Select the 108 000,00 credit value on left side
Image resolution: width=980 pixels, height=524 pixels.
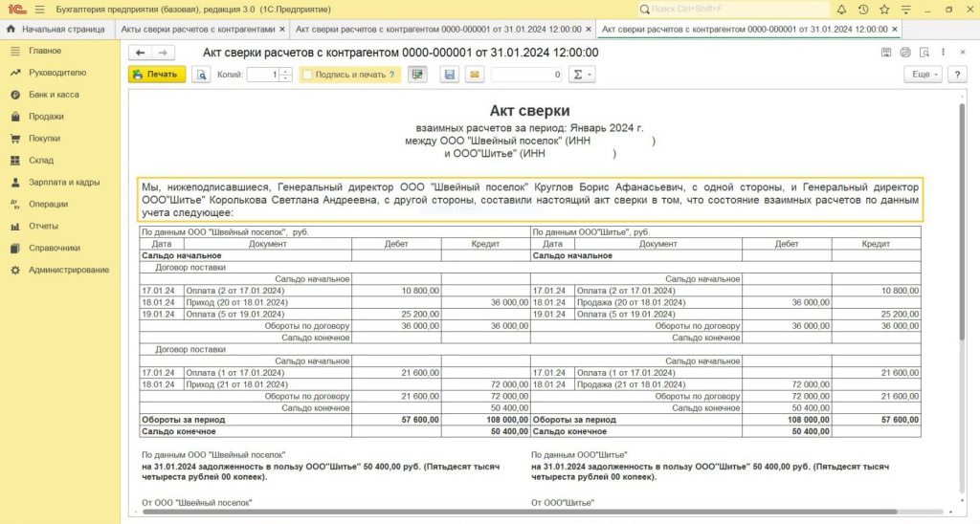pyautogui.click(x=485, y=420)
